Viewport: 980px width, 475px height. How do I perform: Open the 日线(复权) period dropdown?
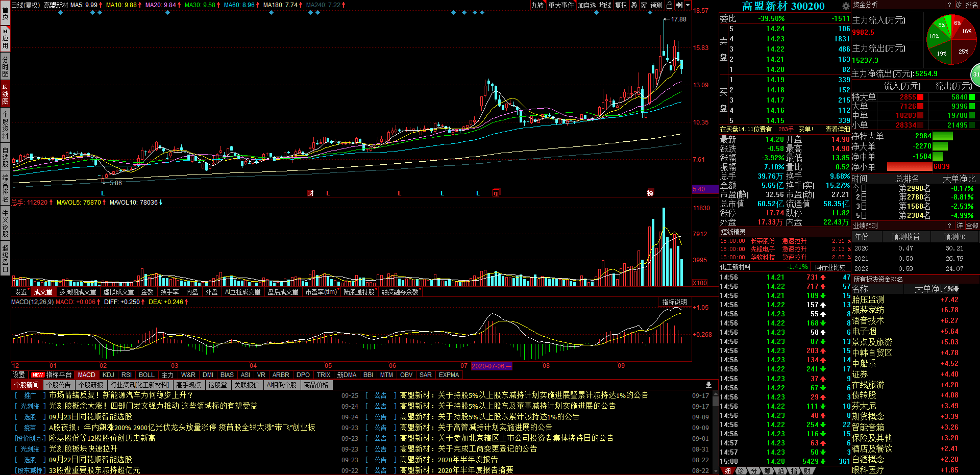[x=26, y=5]
